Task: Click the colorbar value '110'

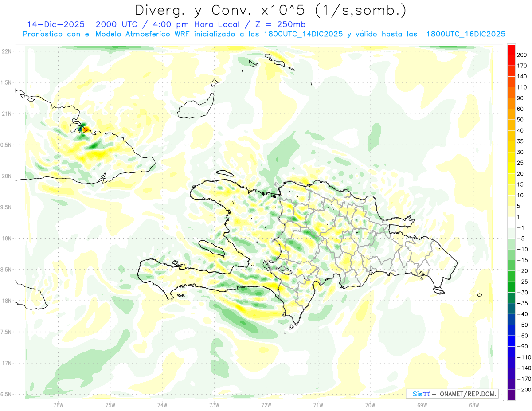Action: [x=522, y=87]
